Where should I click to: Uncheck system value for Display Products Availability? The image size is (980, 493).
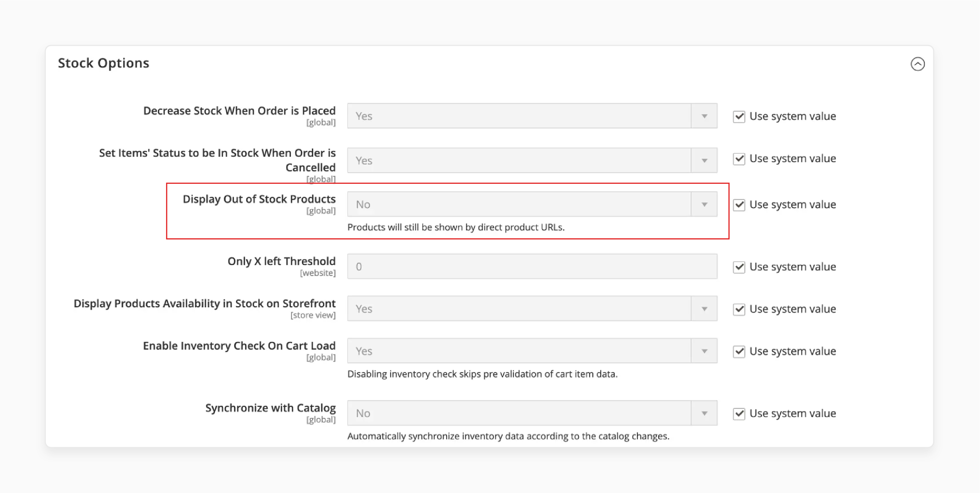coord(739,309)
